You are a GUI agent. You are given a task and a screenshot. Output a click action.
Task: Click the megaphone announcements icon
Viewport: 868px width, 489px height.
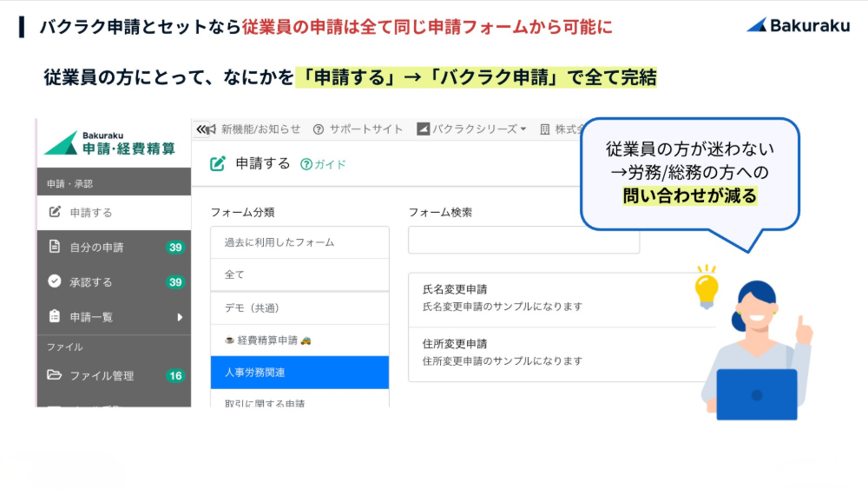[211, 129]
